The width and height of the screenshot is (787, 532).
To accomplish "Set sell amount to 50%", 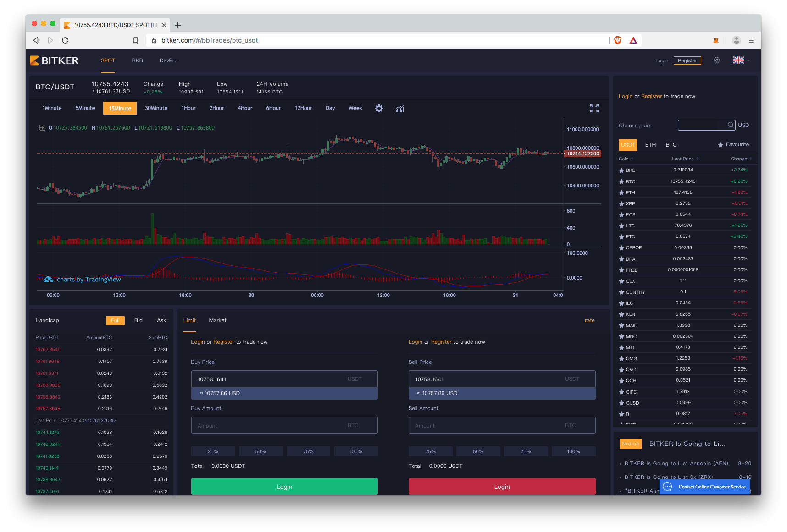I will [x=478, y=451].
